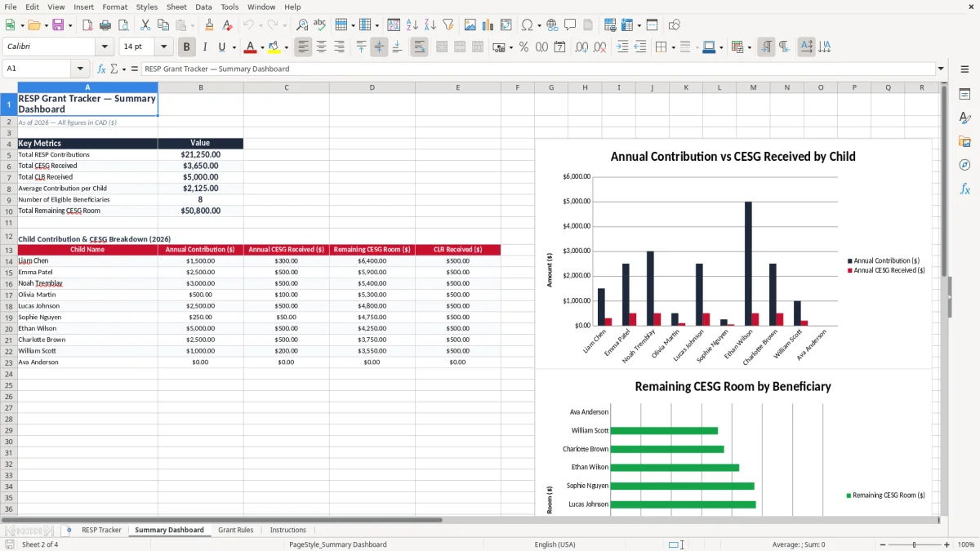
Task: Toggle wrap text
Action: click(x=419, y=47)
